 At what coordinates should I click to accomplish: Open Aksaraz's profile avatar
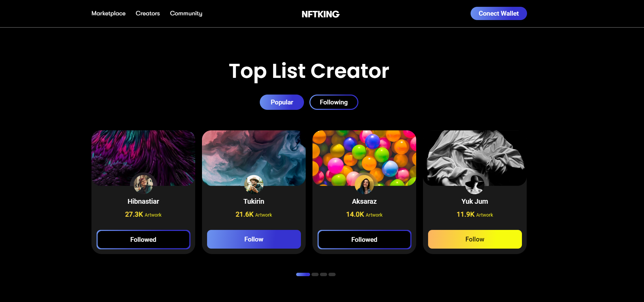pos(364,184)
